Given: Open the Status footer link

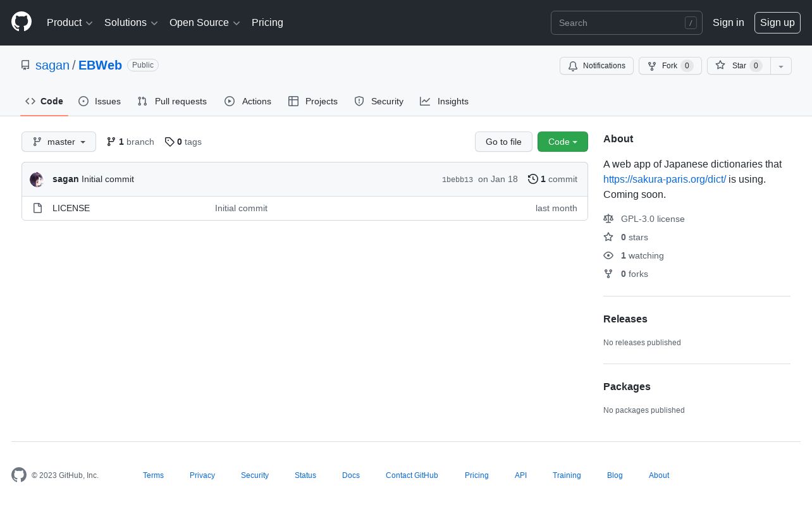Looking at the screenshot, I should (x=305, y=475).
